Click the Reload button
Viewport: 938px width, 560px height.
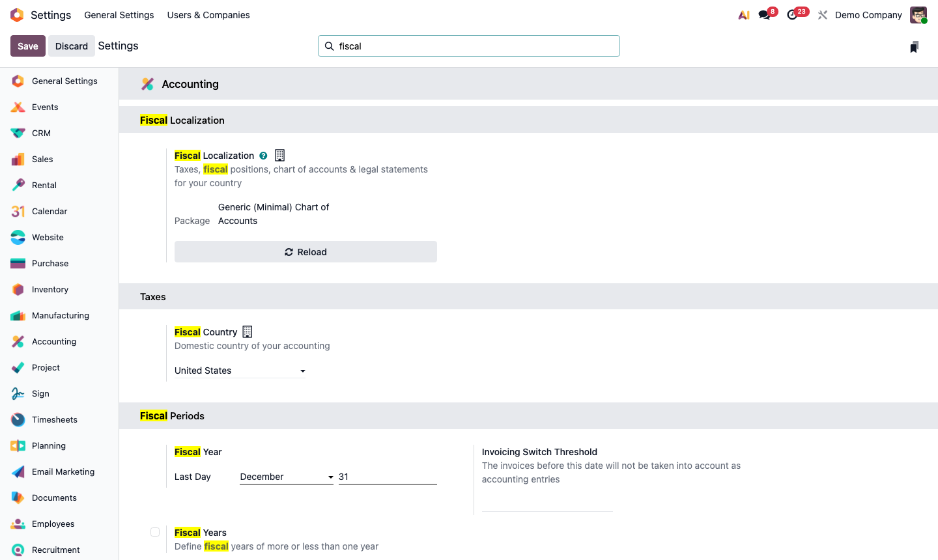tap(306, 251)
